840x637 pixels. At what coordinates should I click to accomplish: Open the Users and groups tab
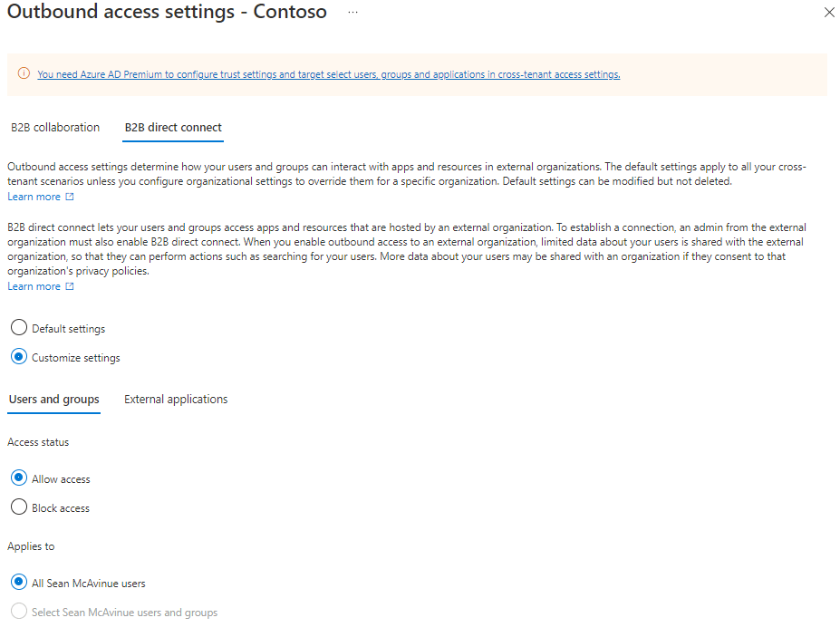pyautogui.click(x=53, y=399)
